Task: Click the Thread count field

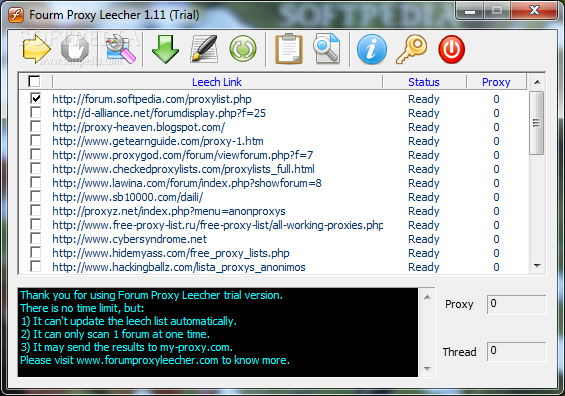Action: pos(516,352)
